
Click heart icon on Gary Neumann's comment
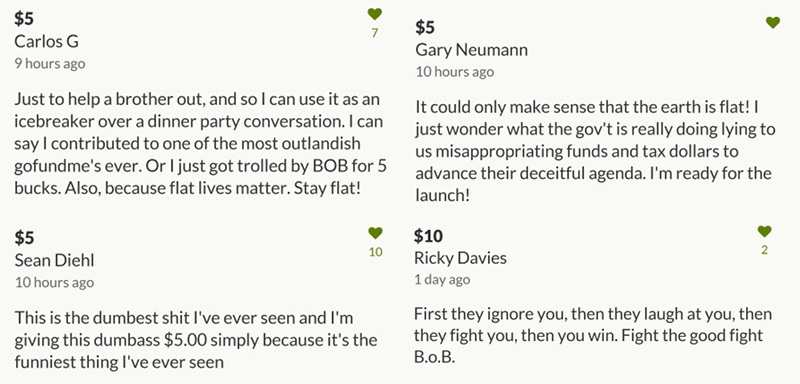773,22
